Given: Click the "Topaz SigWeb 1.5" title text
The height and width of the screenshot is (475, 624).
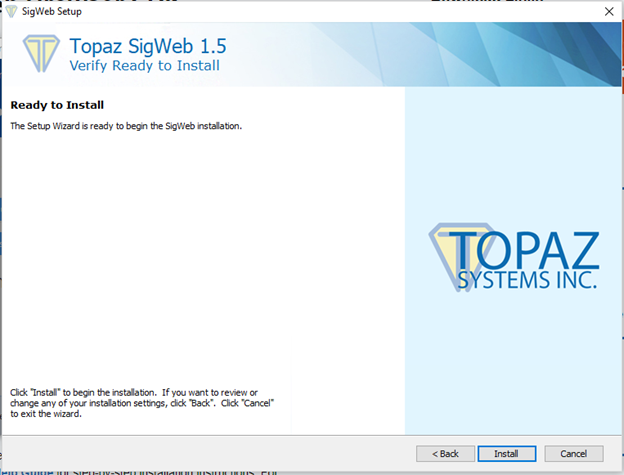Looking at the screenshot, I should click(x=148, y=46).
